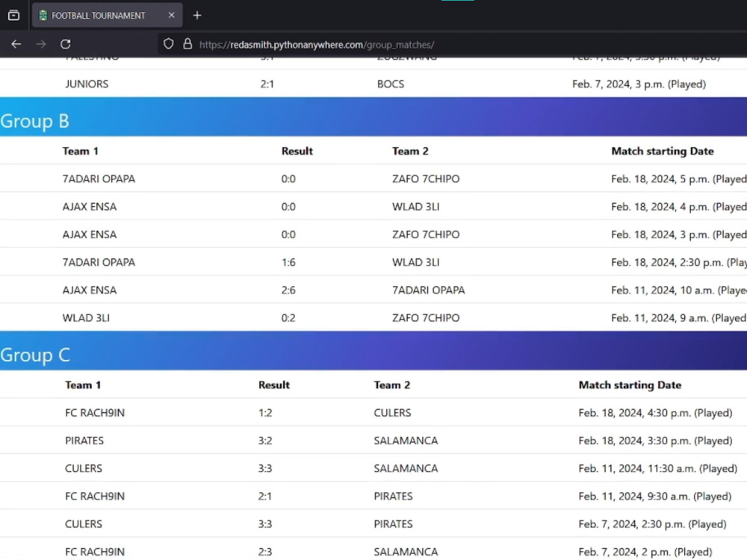The height and width of the screenshot is (560, 747).
Task: Click the URL address bar
Action: coord(317,45)
